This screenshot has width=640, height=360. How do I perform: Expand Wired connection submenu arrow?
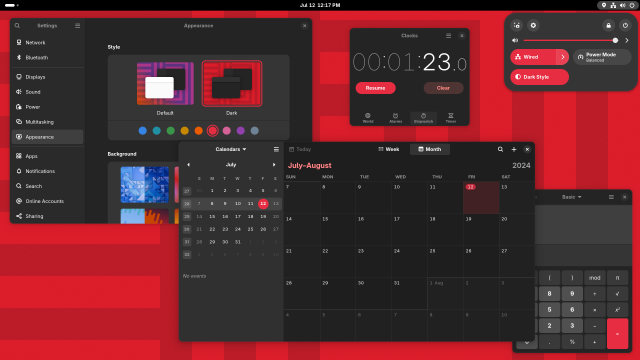tap(562, 57)
